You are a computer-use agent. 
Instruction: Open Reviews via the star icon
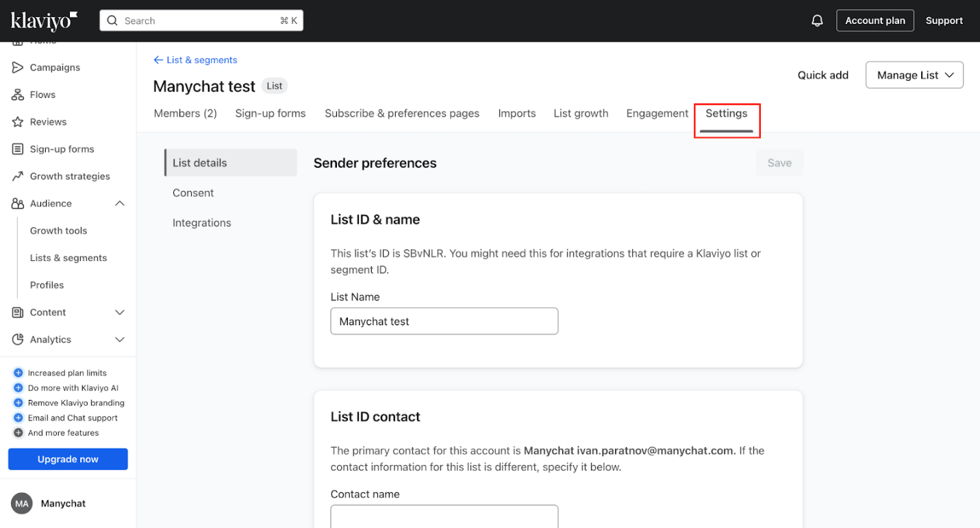16,121
